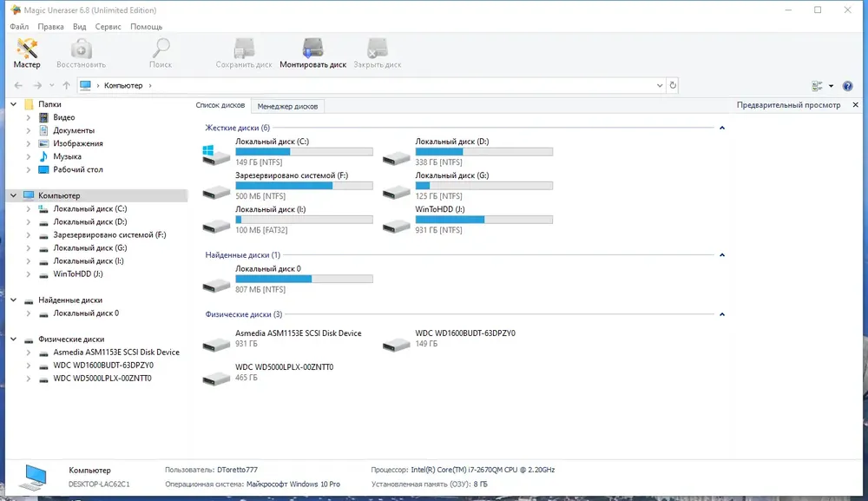Select Локальный диск (C:) drive icon
The height and width of the screenshot is (501, 868).
pos(216,155)
